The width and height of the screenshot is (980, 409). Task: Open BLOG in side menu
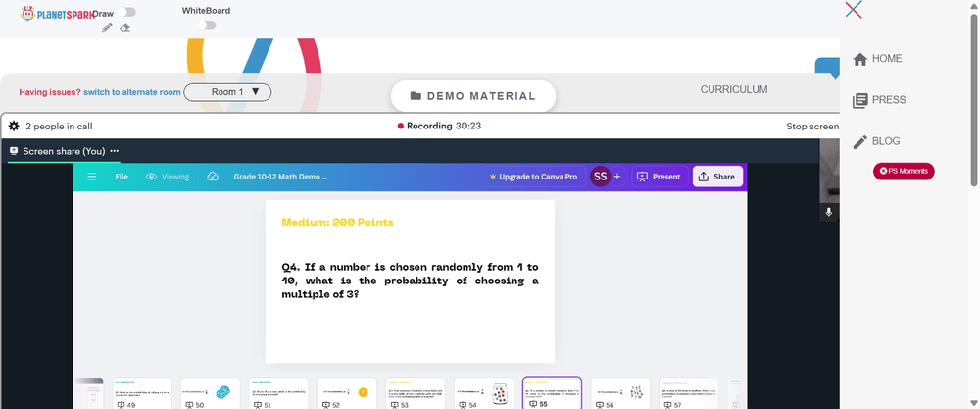click(877, 141)
